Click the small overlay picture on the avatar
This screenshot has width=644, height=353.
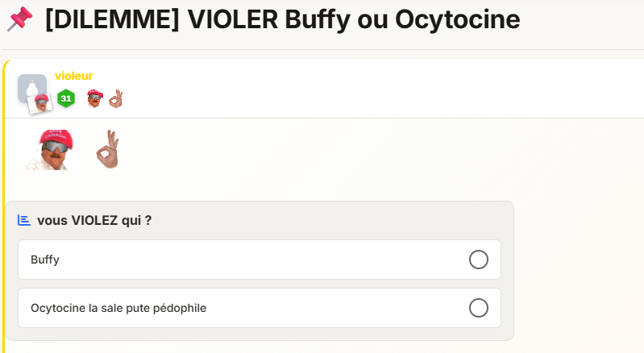click(42, 102)
